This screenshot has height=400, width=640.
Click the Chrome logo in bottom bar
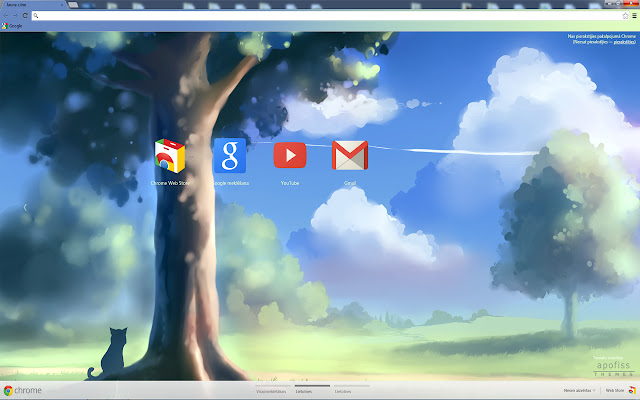pyautogui.click(x=22, y=390)
